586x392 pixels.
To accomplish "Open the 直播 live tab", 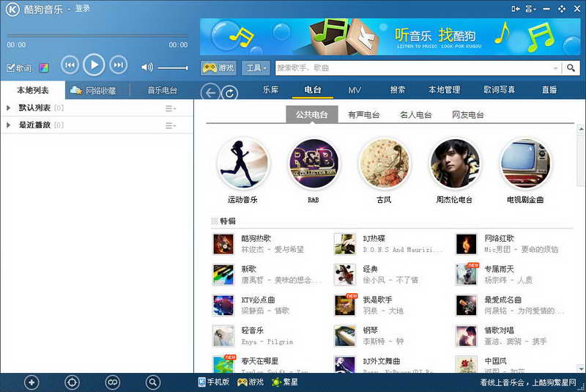I will (x=549, y=89).
